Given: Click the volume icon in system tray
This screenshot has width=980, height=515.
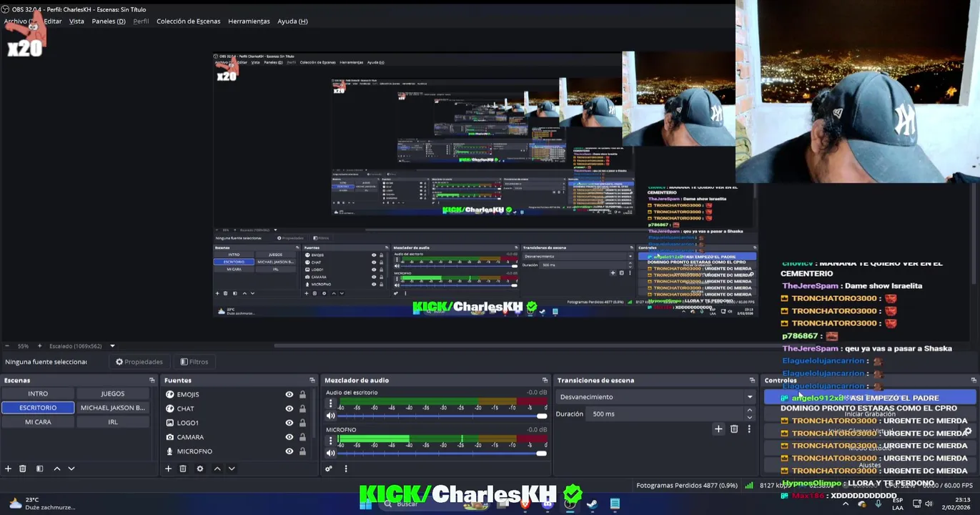Looking at the screenshot, I should (929, 504).
